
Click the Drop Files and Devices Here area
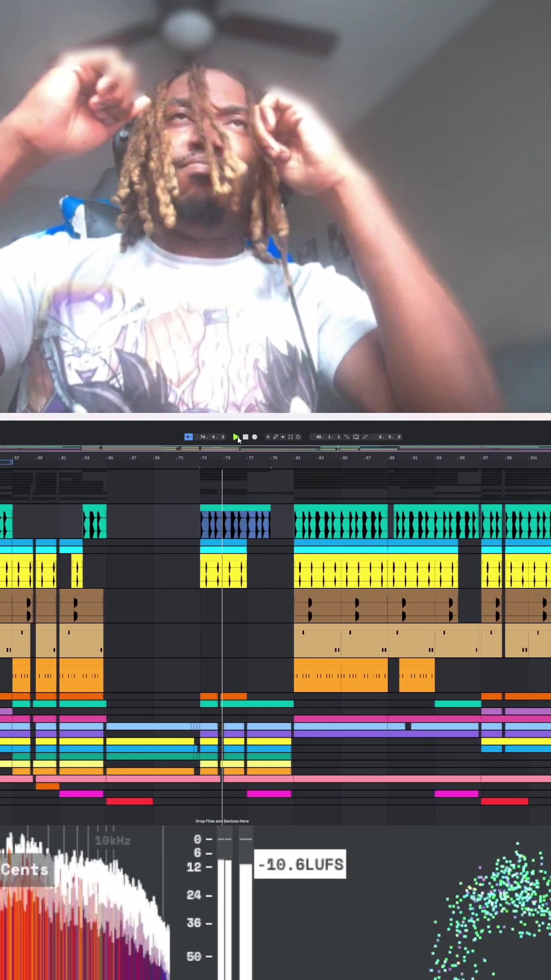(222, 821)
